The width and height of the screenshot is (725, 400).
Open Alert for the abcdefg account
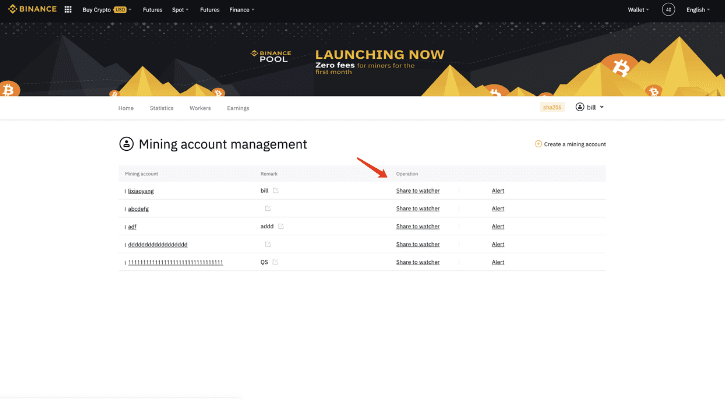498,209
